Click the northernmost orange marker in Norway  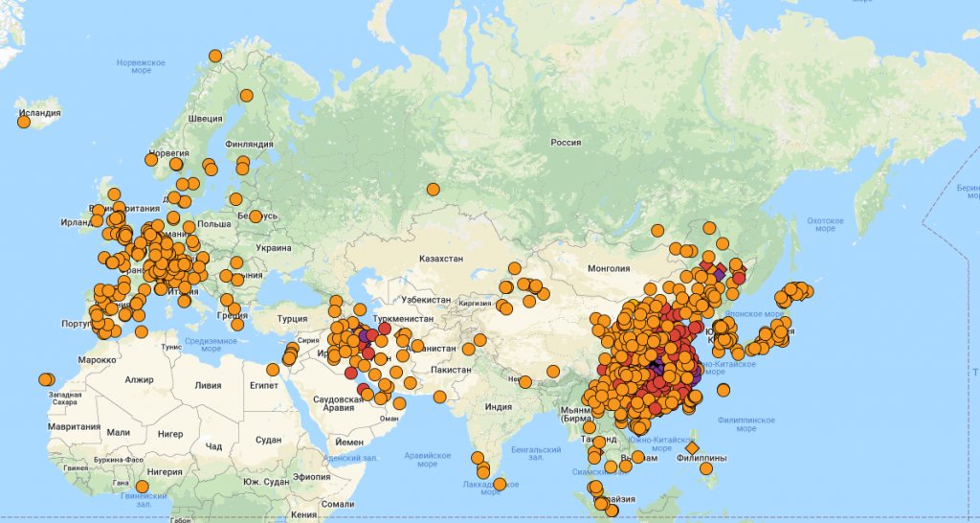(215, 56)
